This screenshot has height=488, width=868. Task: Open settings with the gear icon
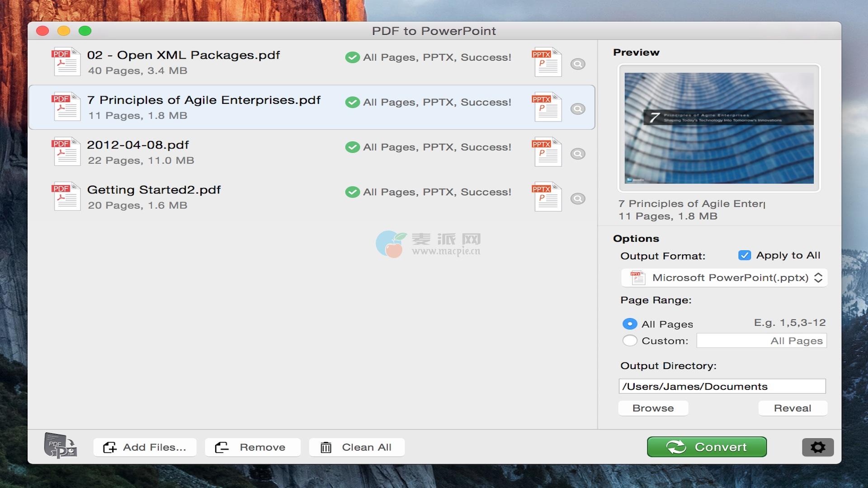point(817,447)
